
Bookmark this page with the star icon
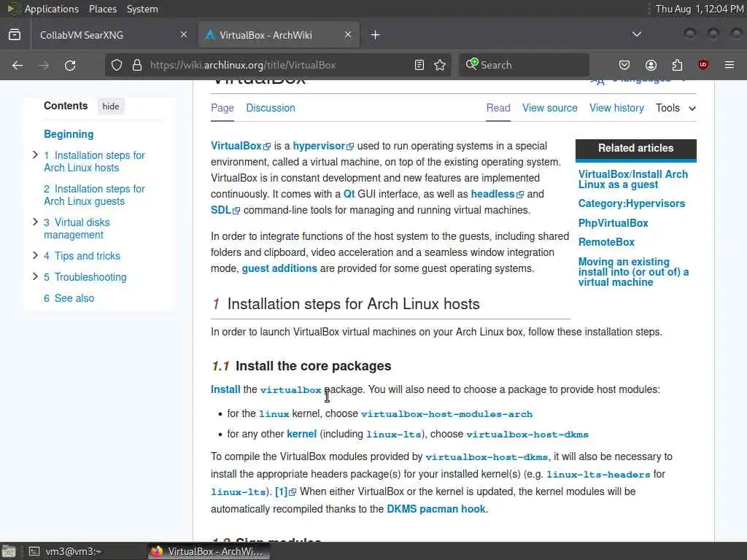(440, 65)
